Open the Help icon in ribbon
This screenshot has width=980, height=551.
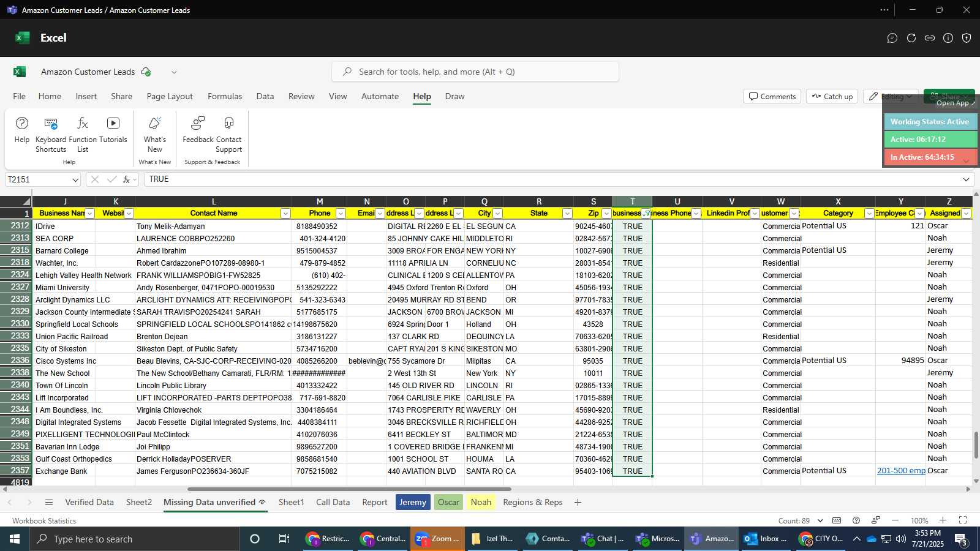pos(21,130)
